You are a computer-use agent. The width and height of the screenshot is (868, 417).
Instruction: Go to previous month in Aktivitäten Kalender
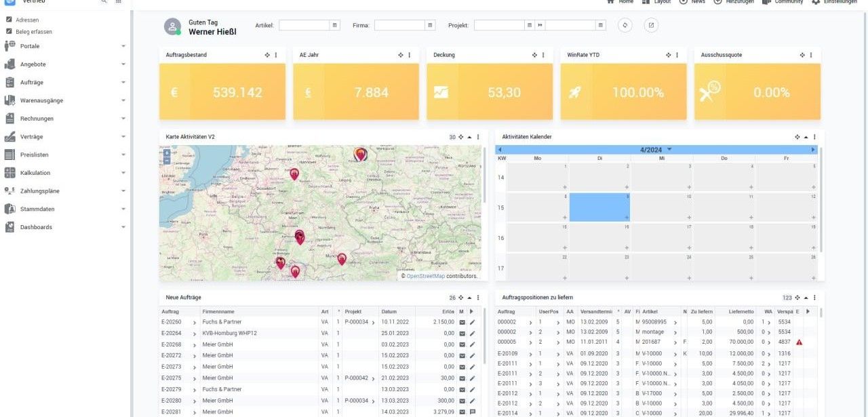[x=500, y=150]
